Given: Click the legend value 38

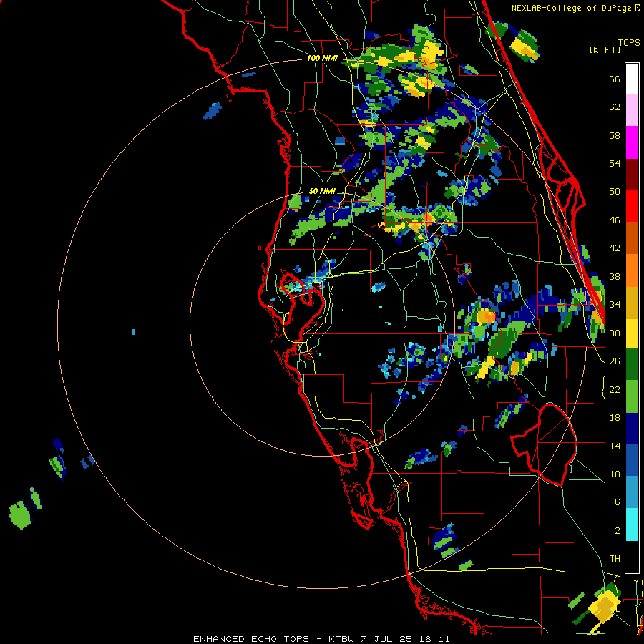Looking at the screenshot, I should 615,276.
